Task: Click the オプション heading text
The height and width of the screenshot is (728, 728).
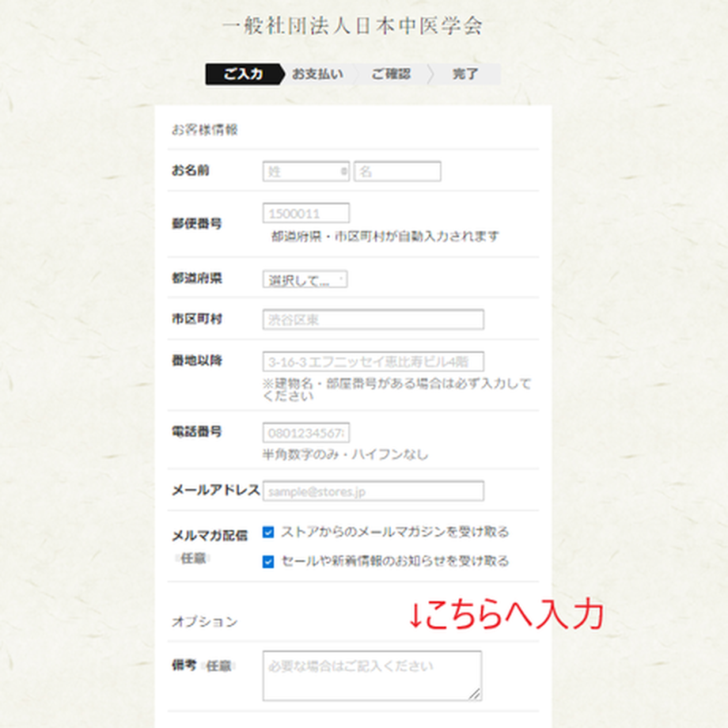Action: point(205,622)
